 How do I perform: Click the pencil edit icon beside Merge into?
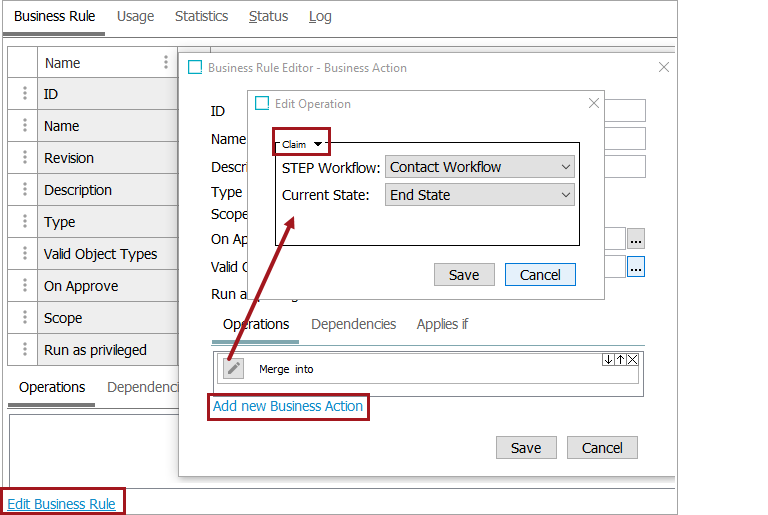click(233, 368)
